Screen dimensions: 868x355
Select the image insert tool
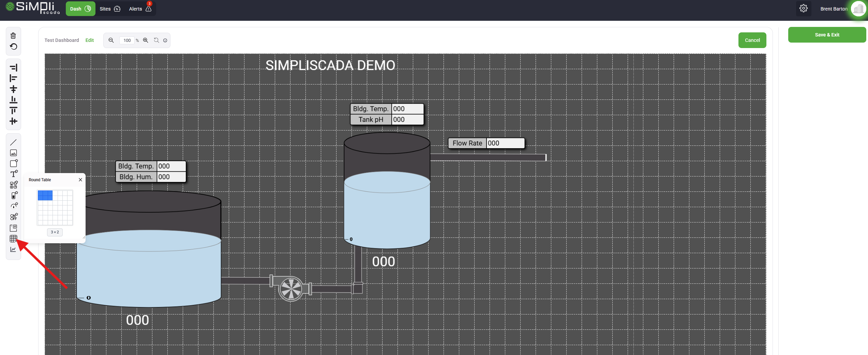[13, 153]
